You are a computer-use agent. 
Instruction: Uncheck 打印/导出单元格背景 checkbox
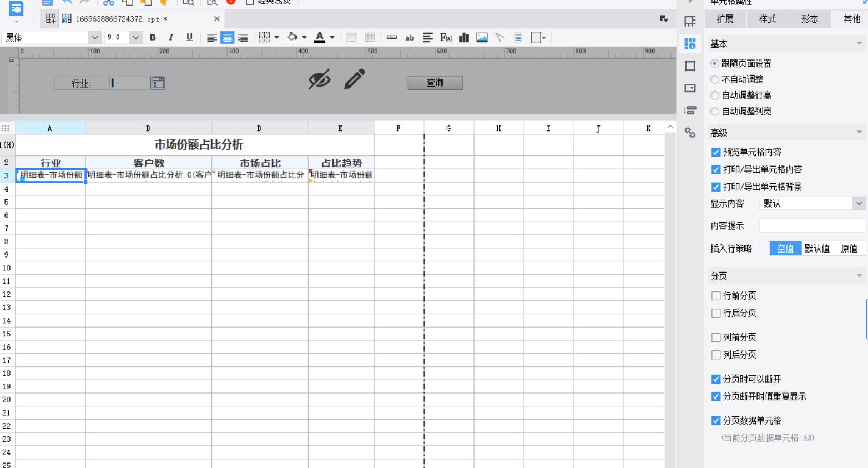tap(716, 187)
